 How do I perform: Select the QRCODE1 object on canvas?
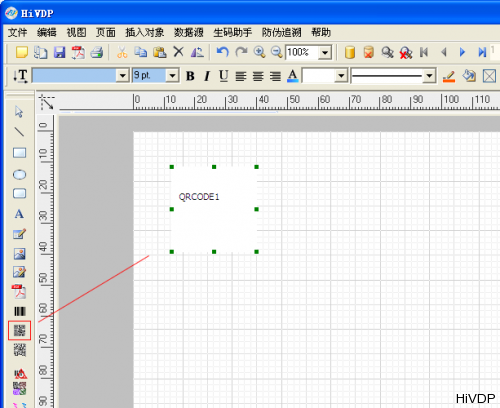(x=214, y=209)
